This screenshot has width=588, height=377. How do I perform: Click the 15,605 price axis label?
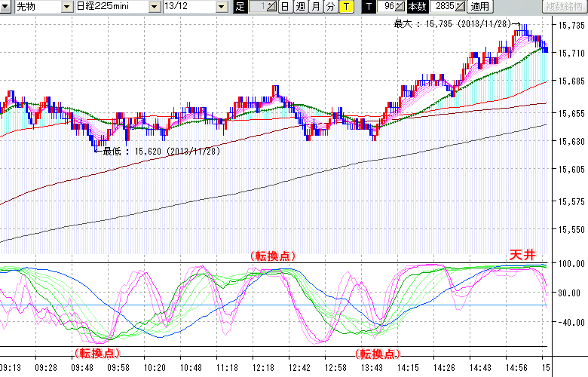(x=571, y=170)
